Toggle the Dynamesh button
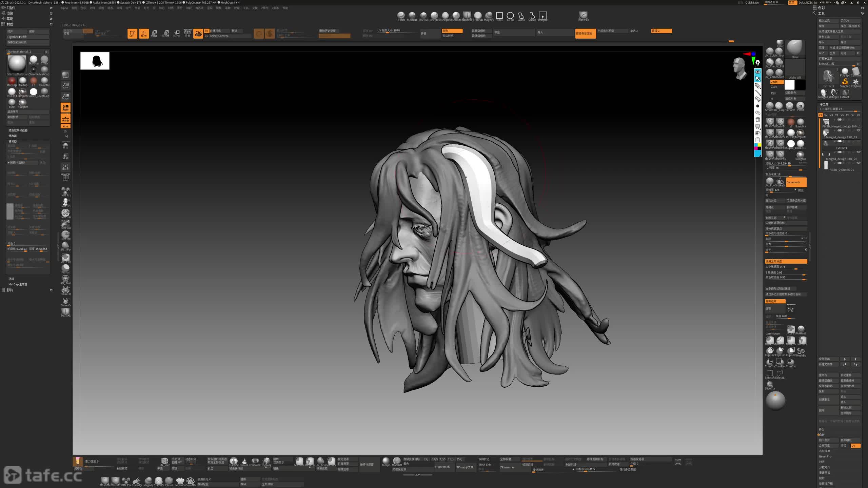 [x=796, y=182]
